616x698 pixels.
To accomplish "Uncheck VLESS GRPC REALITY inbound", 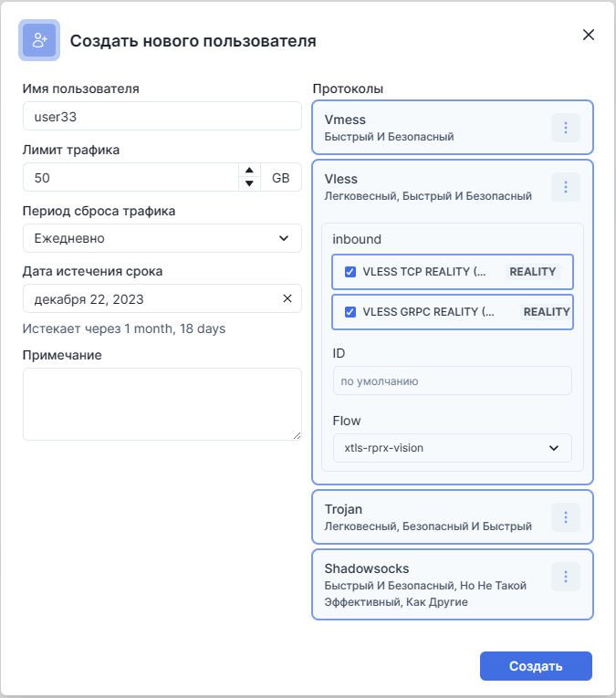I will click(x=350, y=312).
